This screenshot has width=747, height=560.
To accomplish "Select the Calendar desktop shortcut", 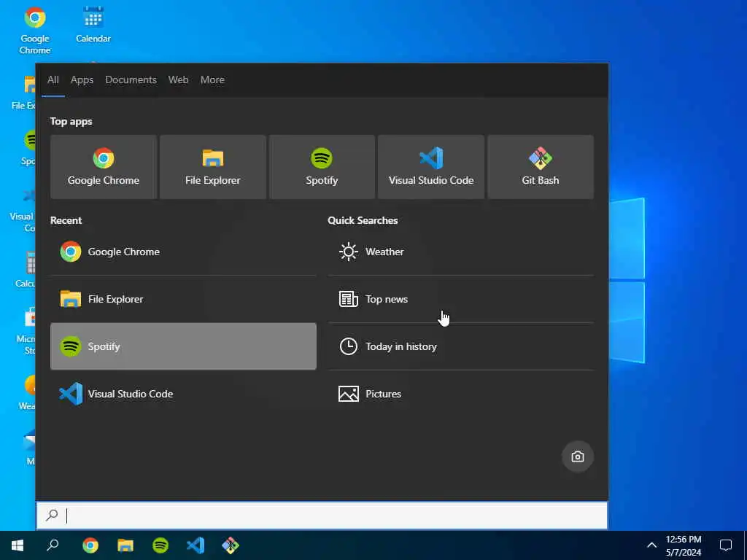I will 93,25.
